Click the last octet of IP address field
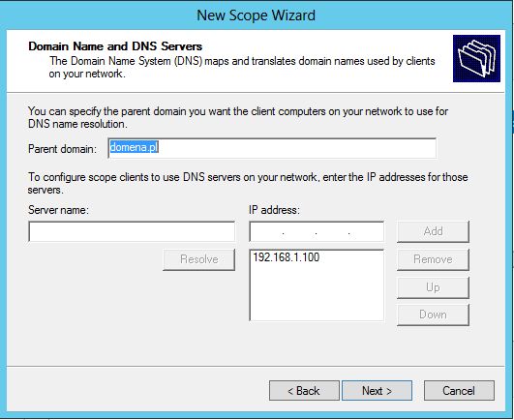 366,231
